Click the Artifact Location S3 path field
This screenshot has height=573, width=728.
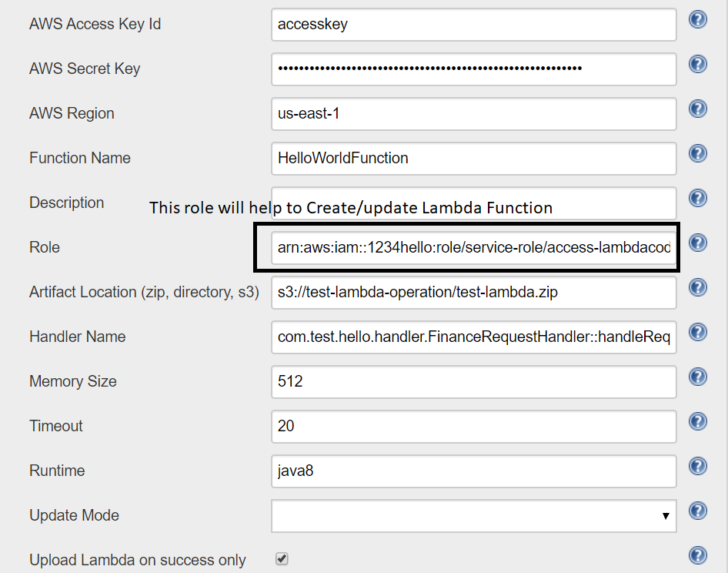(473, 293)
